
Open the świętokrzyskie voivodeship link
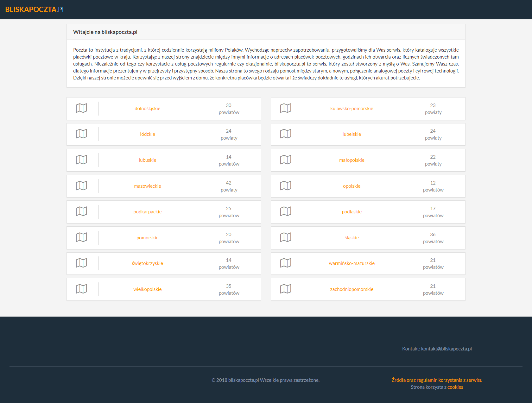click(x=148, y=263)
